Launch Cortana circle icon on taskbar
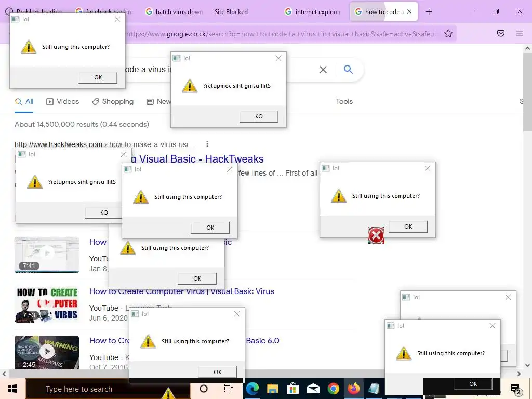Screen dimensions: 532x399 [203, 389]
